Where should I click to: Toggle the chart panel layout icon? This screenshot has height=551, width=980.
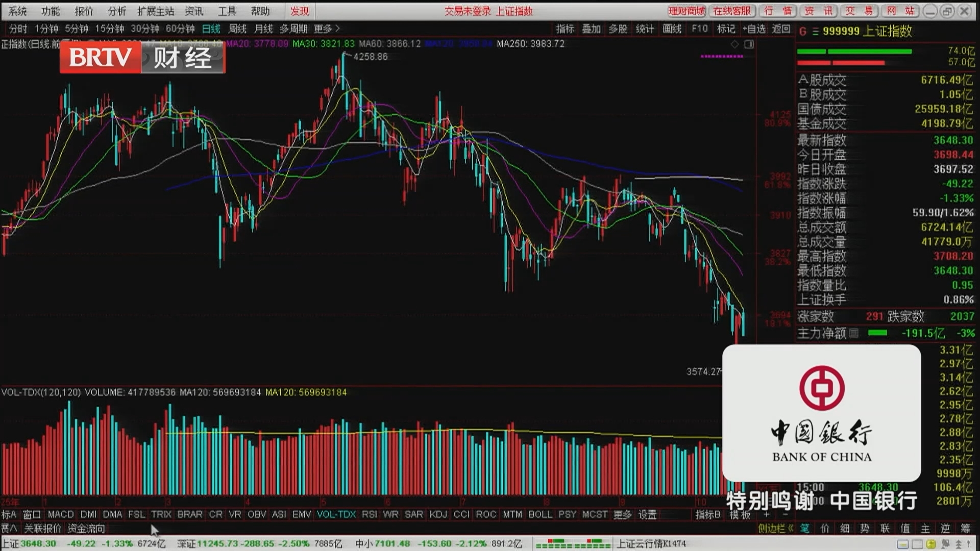pos(749,44)
